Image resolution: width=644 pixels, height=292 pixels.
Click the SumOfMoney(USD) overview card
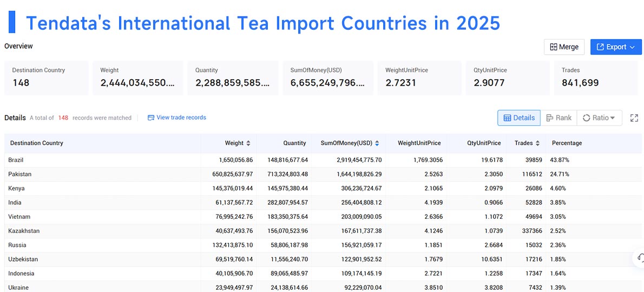tap(328, 78)
